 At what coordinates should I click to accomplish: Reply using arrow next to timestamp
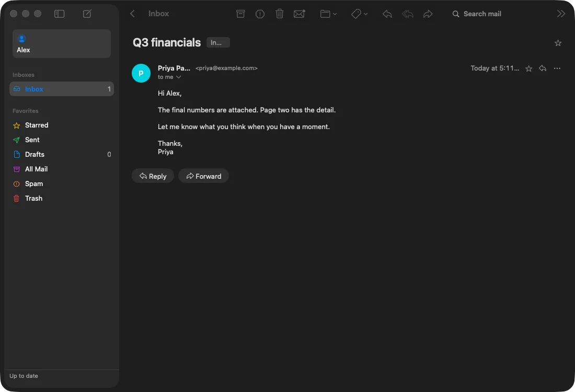point(543,68)
